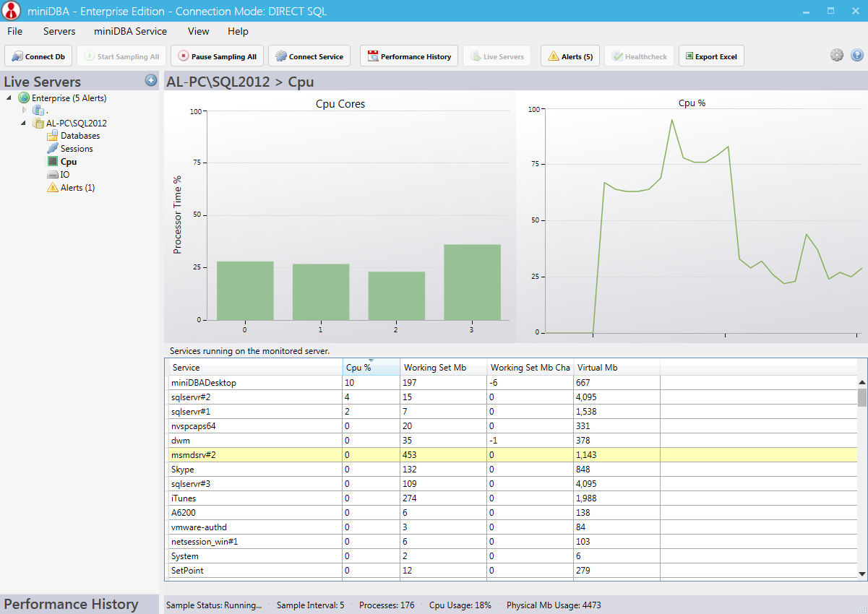Screen dimensions: 868x614
Task: Click the Cpu chip icon in tree
Action: click(x=53, y=162)
